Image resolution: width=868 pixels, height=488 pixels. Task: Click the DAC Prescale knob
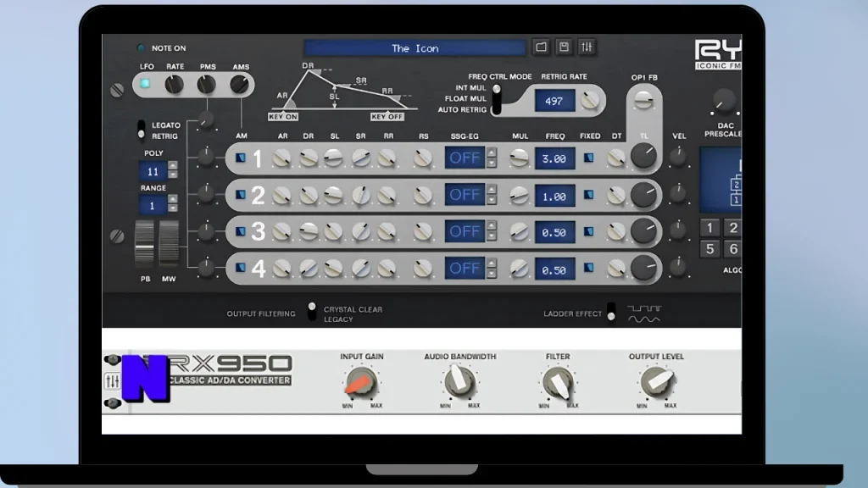click(724, 101)
